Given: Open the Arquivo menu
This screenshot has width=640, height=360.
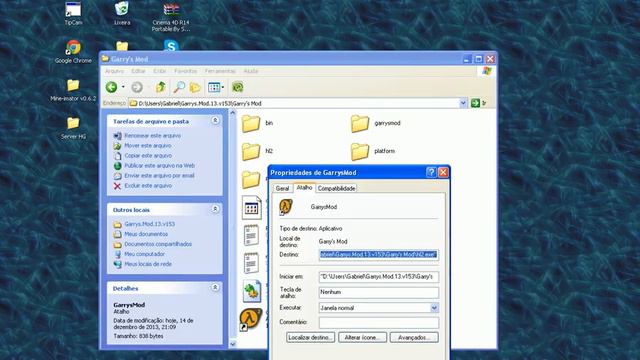Looking at the screenshot, I should pos(114,71).
